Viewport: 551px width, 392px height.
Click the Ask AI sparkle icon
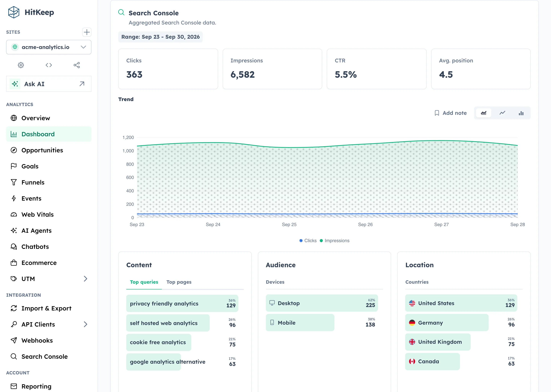[x=15, y=84]
